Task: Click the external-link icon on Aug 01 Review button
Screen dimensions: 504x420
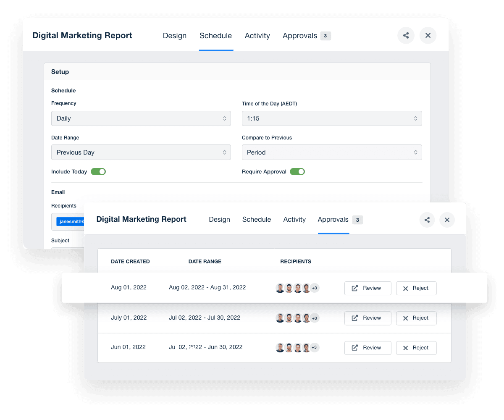Action: (355, 288)
